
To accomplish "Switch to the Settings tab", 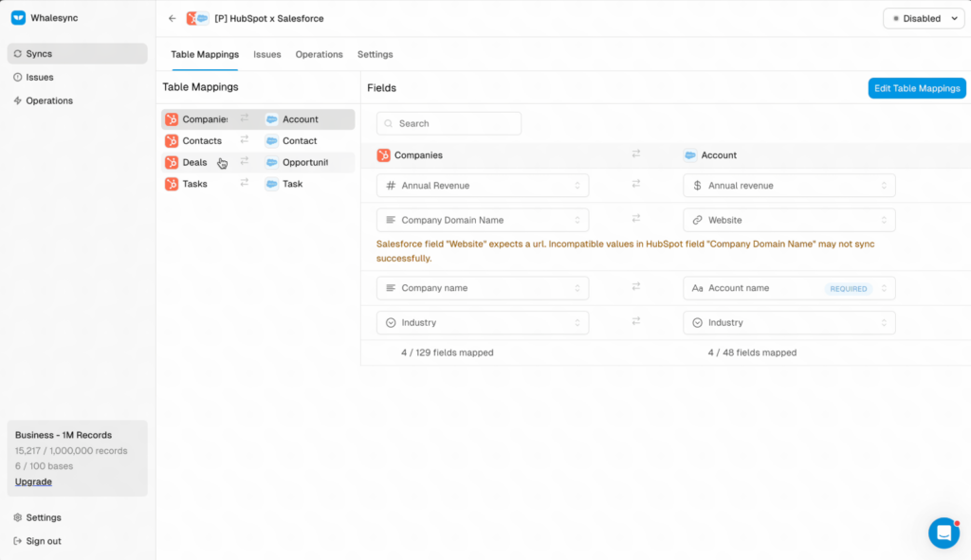I will (376, 54).
